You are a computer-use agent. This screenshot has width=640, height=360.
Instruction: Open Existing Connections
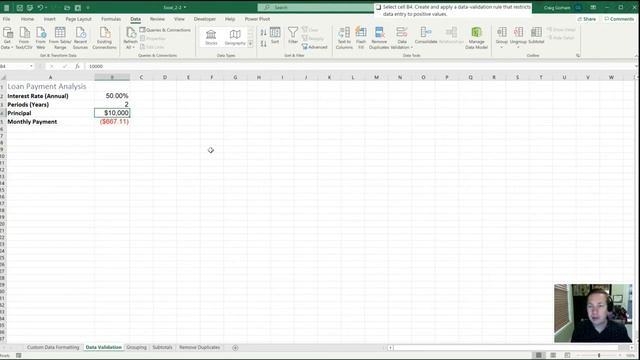(x=104, y=38)
